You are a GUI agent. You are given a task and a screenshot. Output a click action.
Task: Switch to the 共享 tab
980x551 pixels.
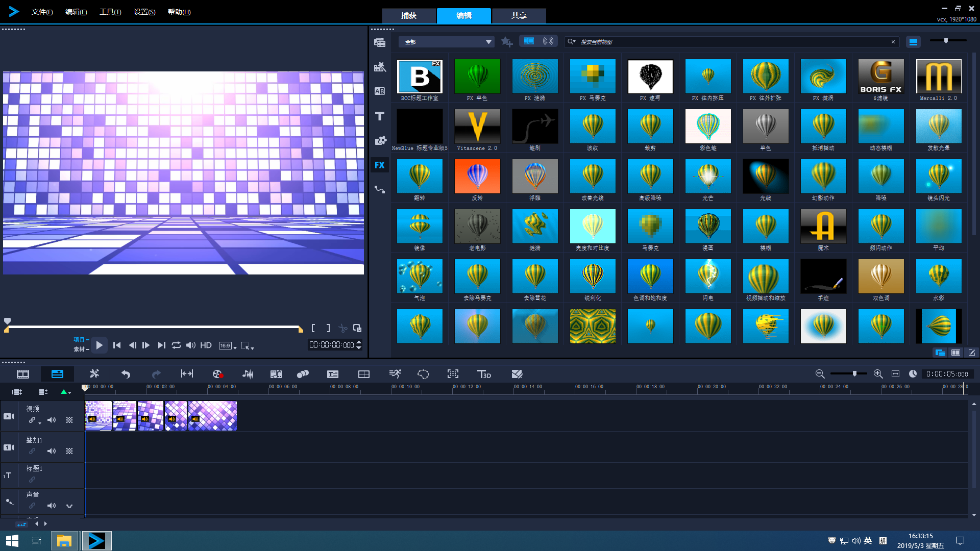pyautogui.click(x=519, y=16)
